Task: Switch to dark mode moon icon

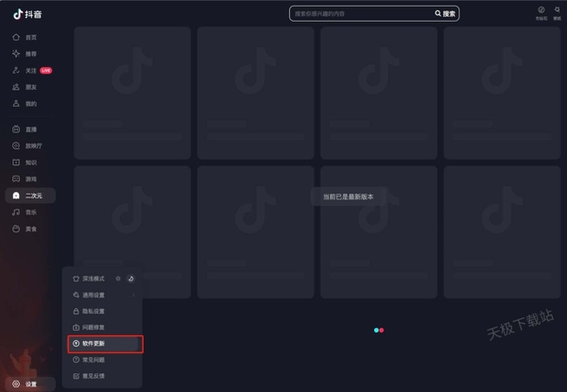Action: pos(131,279)
